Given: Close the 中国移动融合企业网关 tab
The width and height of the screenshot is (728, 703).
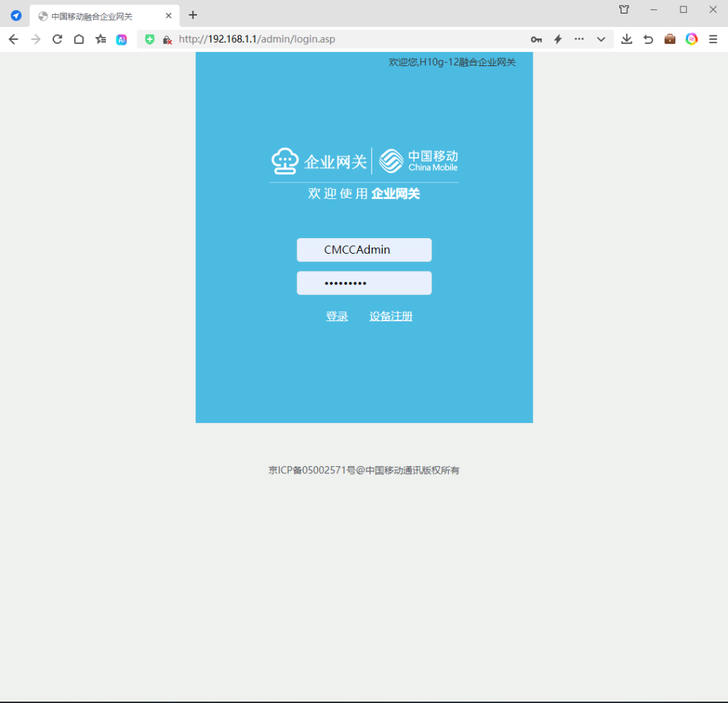Looking at the screenshot, I should [x=168, y=16].
